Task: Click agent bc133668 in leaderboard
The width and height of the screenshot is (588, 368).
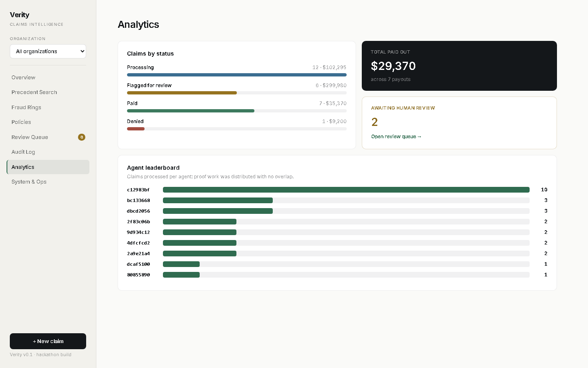Action: click(138, 200)
